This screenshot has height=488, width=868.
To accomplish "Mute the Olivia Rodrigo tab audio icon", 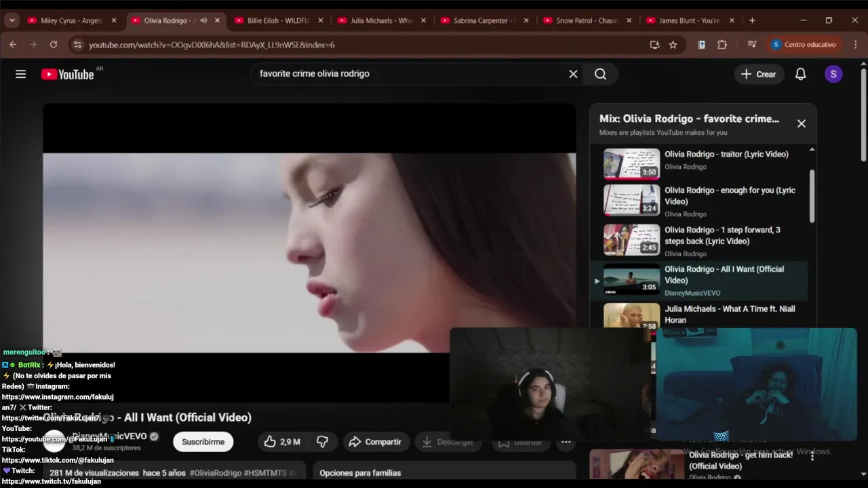I will pyautogui.click(x=203, y=20).
